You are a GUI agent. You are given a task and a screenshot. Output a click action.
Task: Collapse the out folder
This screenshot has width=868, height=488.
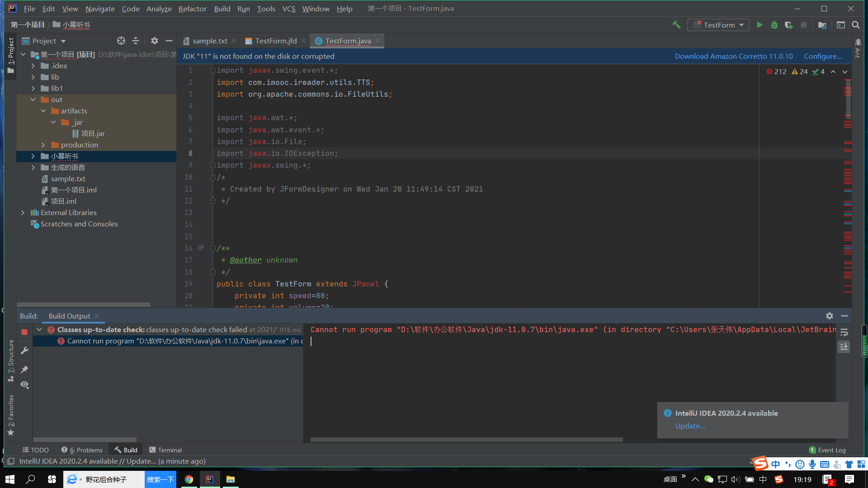coord(33,100)
